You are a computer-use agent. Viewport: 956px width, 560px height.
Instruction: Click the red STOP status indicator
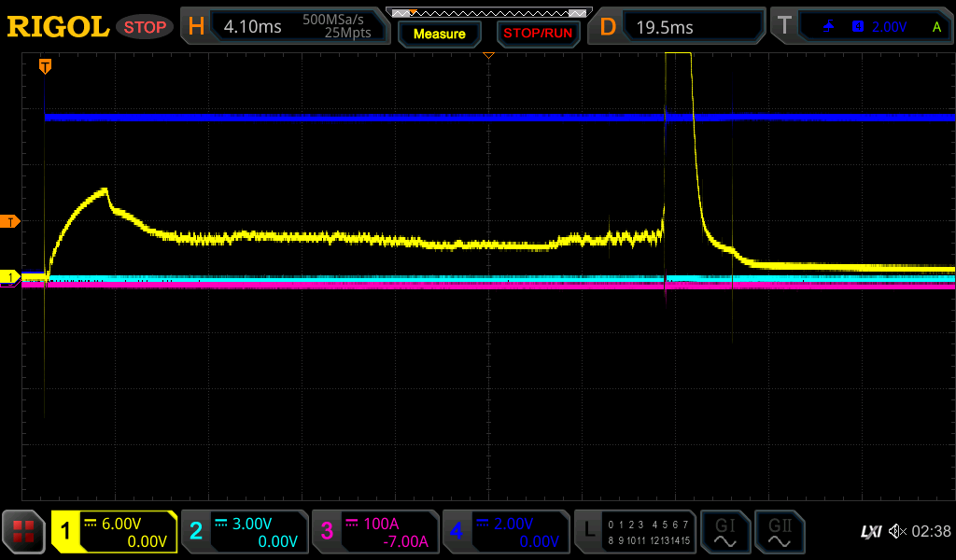coord(145,27)
